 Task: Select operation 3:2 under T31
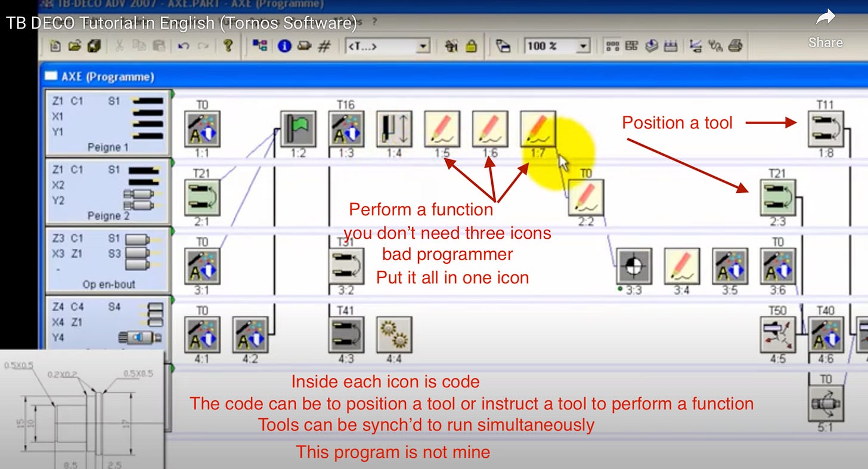point(347,266)
